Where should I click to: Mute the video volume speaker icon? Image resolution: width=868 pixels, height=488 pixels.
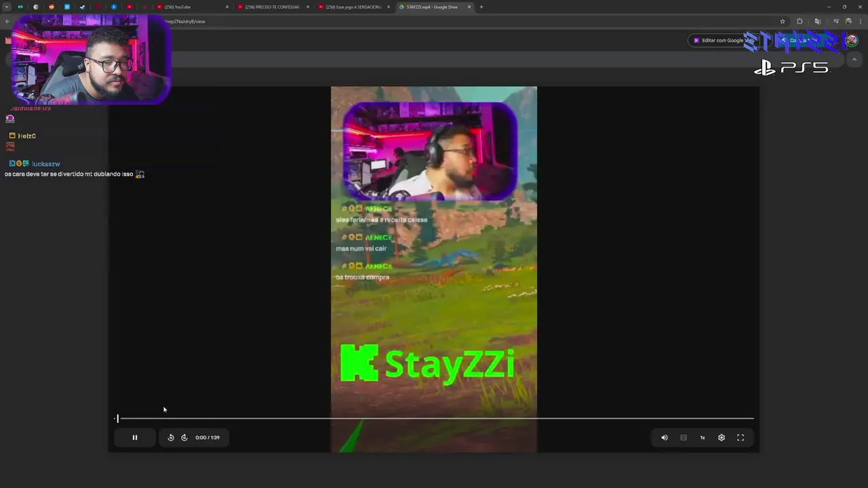[665, 437]
